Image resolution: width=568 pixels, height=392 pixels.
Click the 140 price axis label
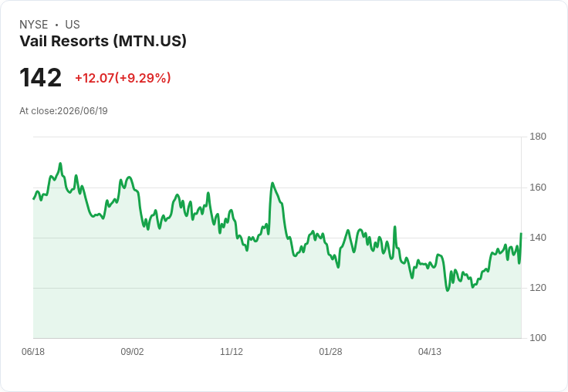[x=538, y=238]
